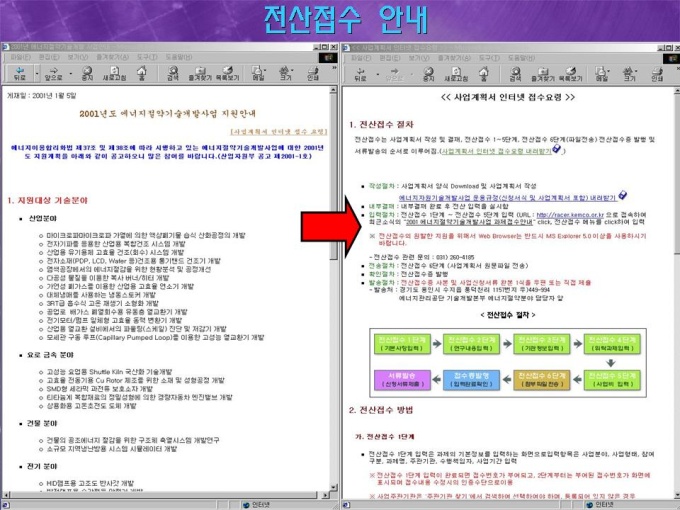Click the Forward (앞으로) icon in left browser window
The width and height of the screenshot is (680, 510).
point(54,73)
